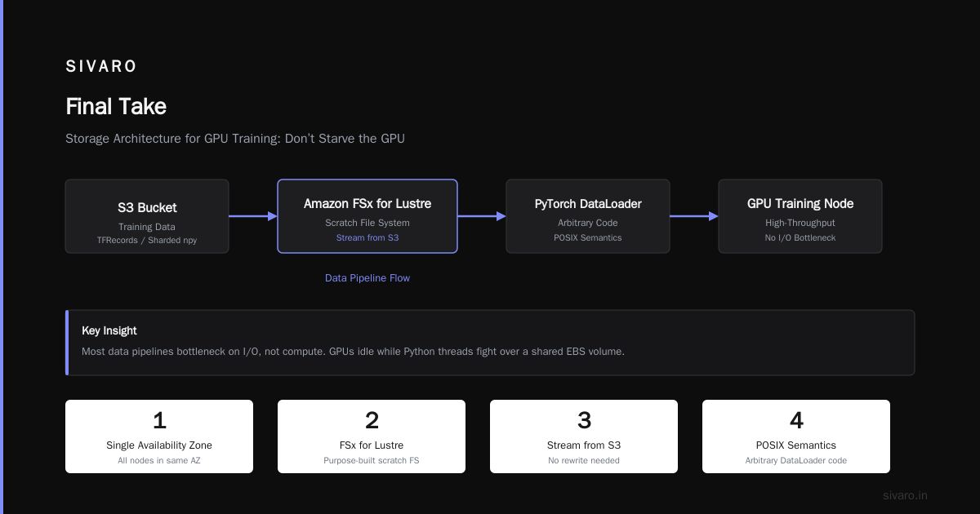Click 'No rewrite needed' text
This screenshot has height=514, width=980.
coord(584,461)
